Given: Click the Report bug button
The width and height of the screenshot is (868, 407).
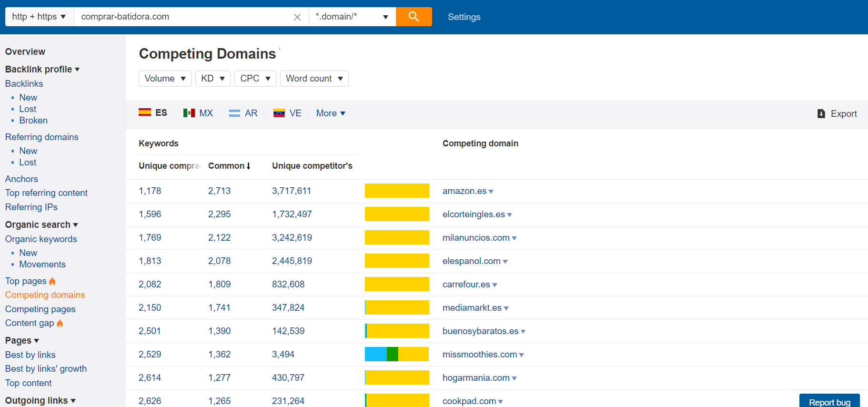Looking at the screenshot, I should 829,401.
